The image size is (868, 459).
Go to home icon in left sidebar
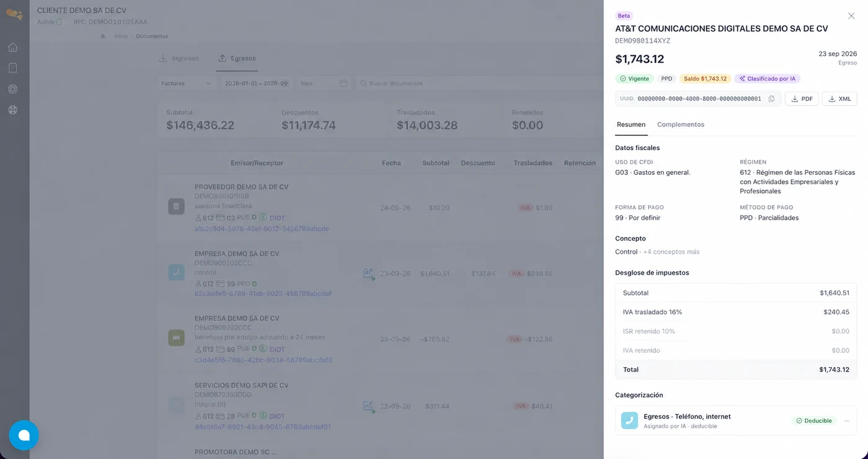[x=12, y=47]
